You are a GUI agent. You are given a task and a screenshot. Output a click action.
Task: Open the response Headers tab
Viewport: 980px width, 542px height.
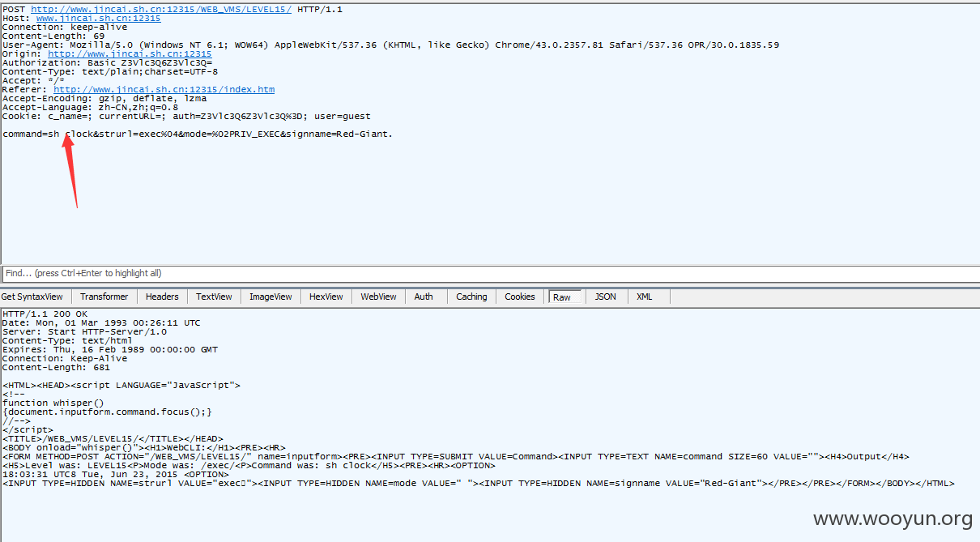click(162, 297)
